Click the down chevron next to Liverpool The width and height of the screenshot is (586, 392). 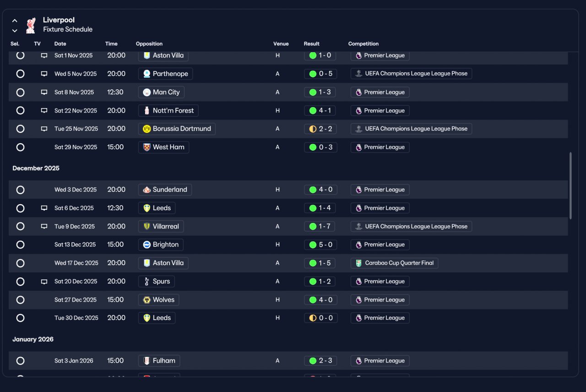coord(15,31)
